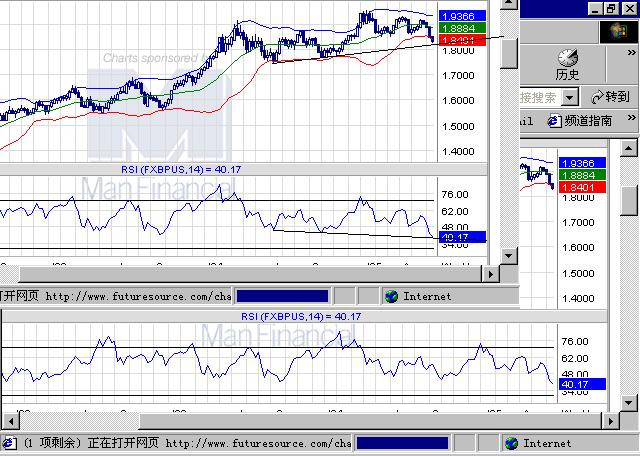
Task: Minimize the window with the title bar button
Action: coord(596,8)
